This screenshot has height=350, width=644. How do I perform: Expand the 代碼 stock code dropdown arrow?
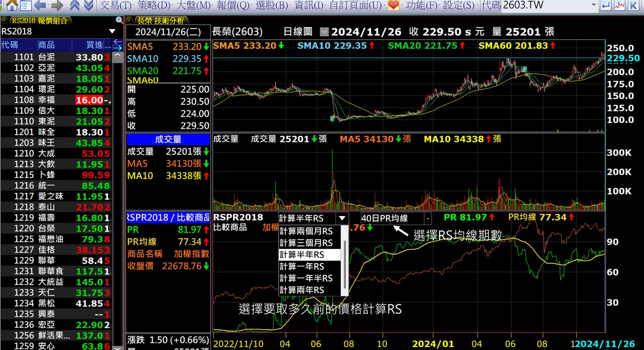pos(593,5)
